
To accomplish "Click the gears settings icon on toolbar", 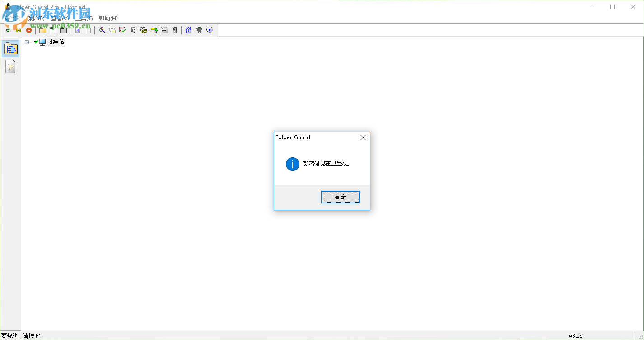I will point(144,30).
